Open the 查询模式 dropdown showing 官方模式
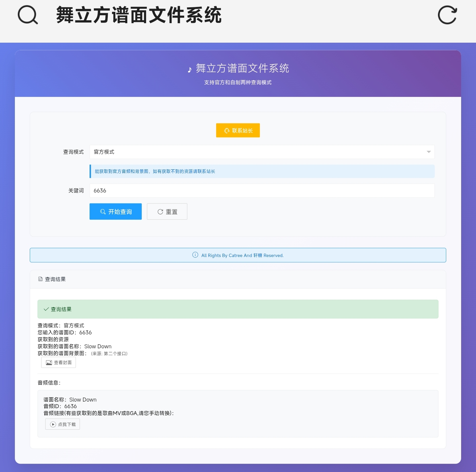The height and width of the screenshot is (472, 476). point(262,152)
